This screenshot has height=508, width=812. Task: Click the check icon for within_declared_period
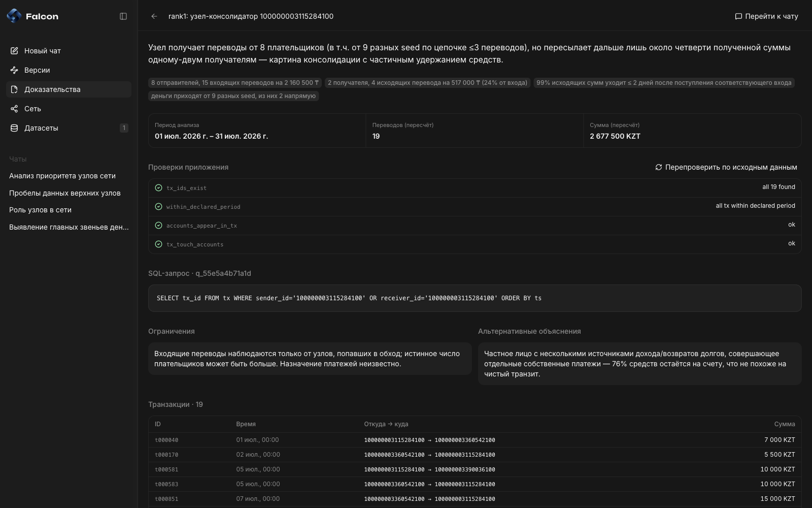tap(158, 207)
